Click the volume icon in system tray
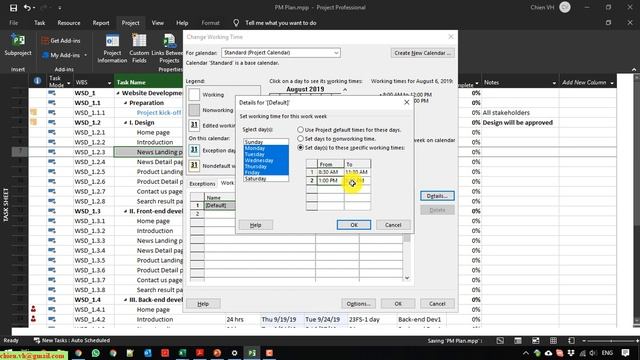Image resolution: width=640 pixels, height=360 pixels. pos(593,353)
